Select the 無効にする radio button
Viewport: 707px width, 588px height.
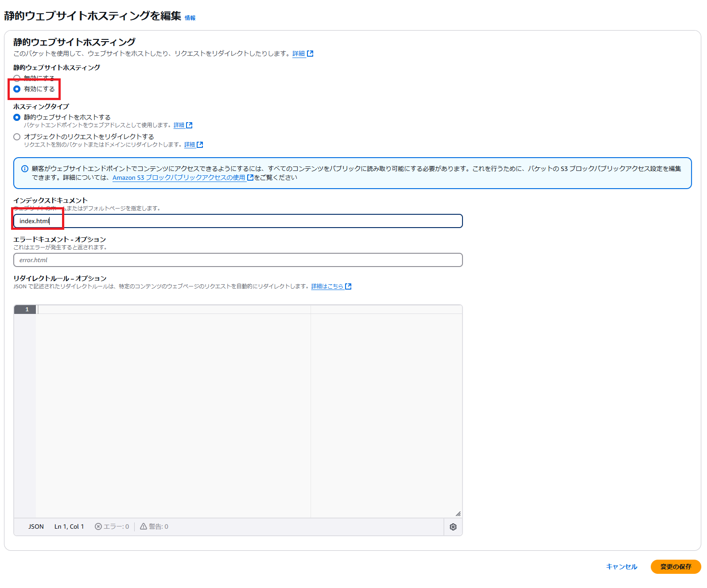point(17,78)
